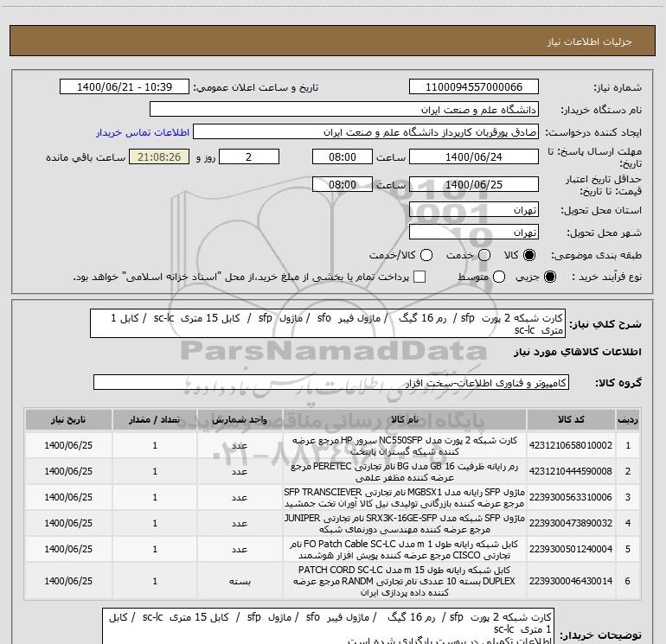
Task: Click product code 4231210444590008
Action: coord(571,471)
